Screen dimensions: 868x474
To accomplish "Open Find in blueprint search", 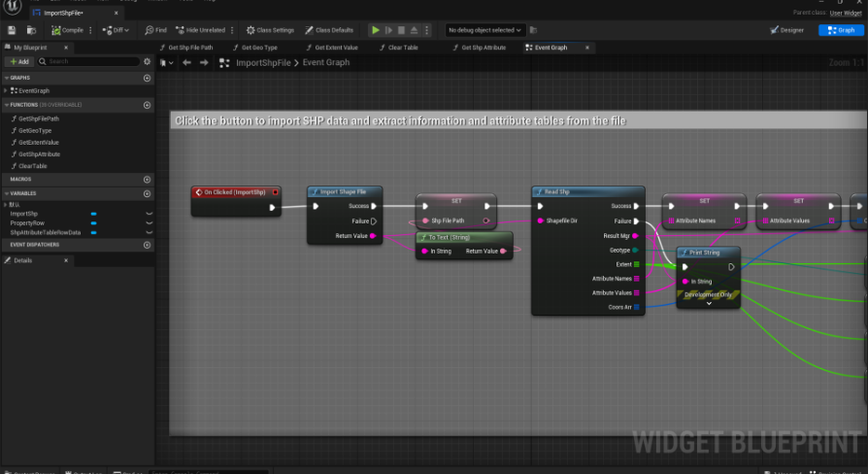I will (x=155, y=30).
